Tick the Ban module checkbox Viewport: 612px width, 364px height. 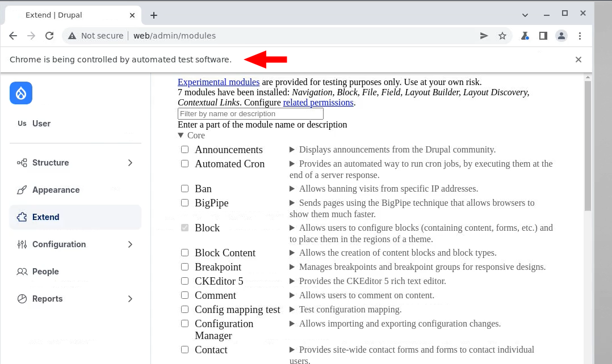pos(185,189)
